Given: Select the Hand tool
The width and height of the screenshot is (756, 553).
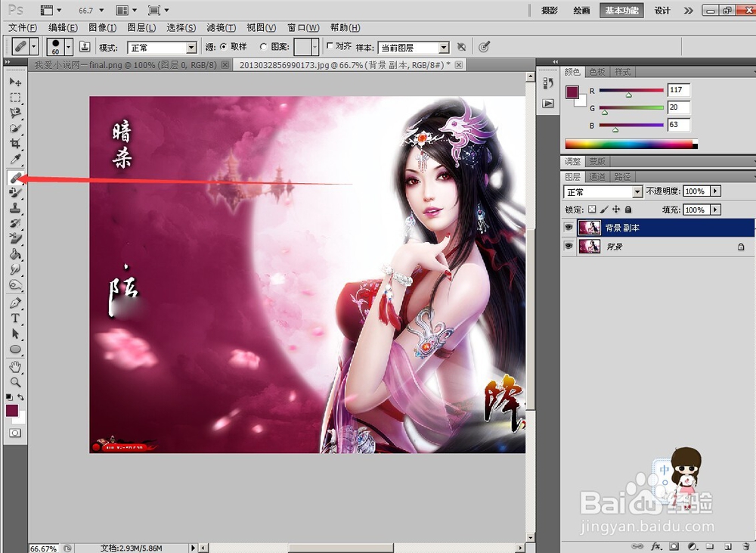Looking at the screenshot, I should point(15,367).
